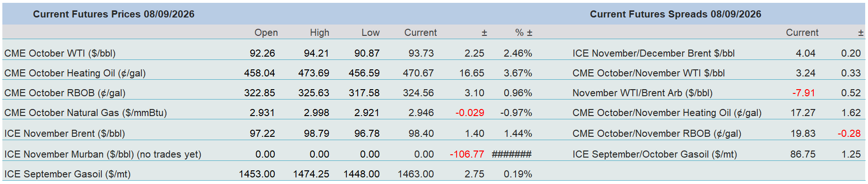
Task: Select the Open column header
Action: tap(266, 33)
